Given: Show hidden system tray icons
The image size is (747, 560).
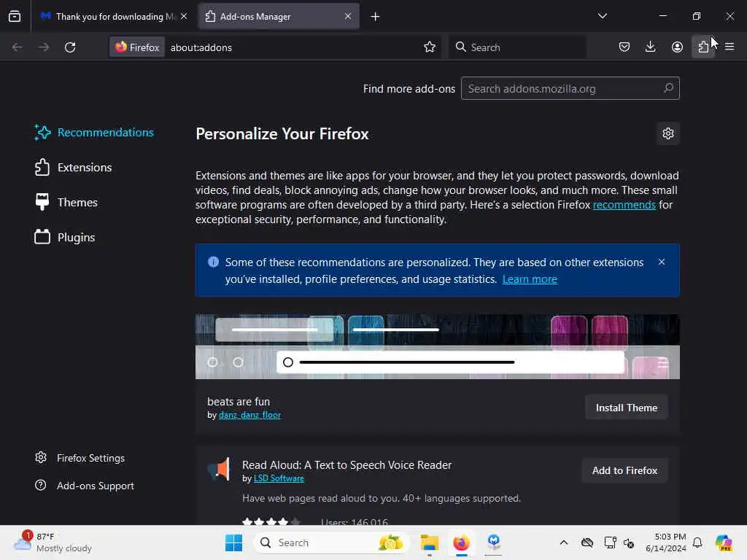Looking at the screenshot, I should pyautogui.click(x=564, y=542).
